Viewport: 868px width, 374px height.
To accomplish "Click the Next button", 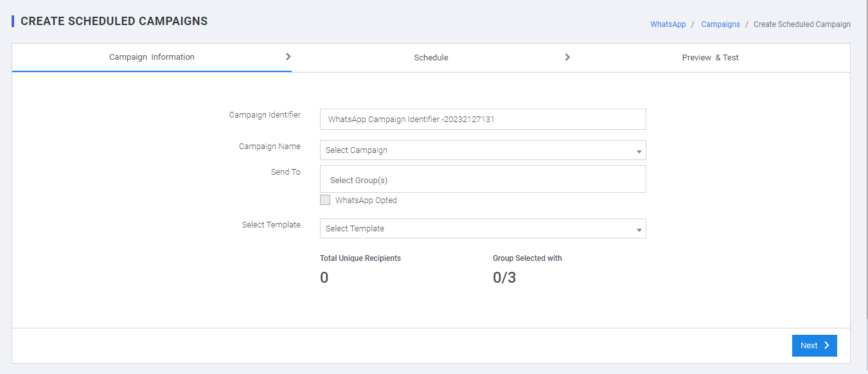I will (815, 345).
